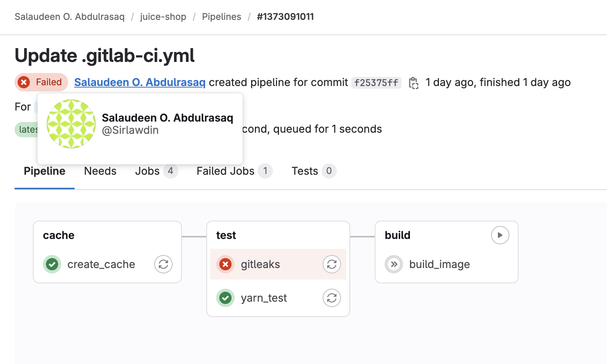Select the gitleaks job in test stage
This screenshot has height=364, width=607.
tap(260, 264)
